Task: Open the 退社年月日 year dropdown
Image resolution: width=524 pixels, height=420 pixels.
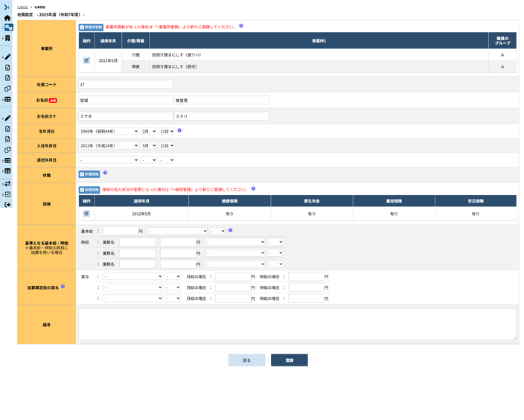Action: (109, 160)
